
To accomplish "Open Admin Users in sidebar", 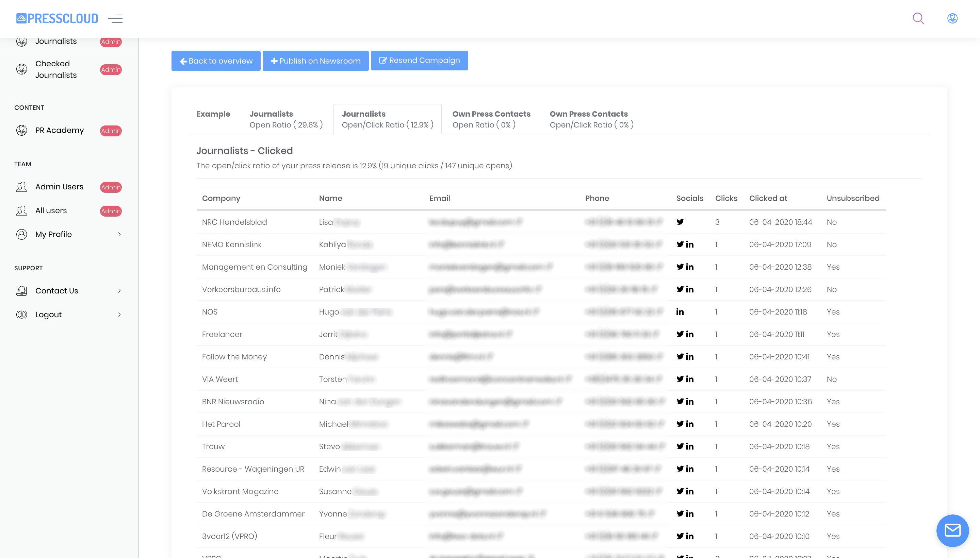I will (x=59, y=187).
